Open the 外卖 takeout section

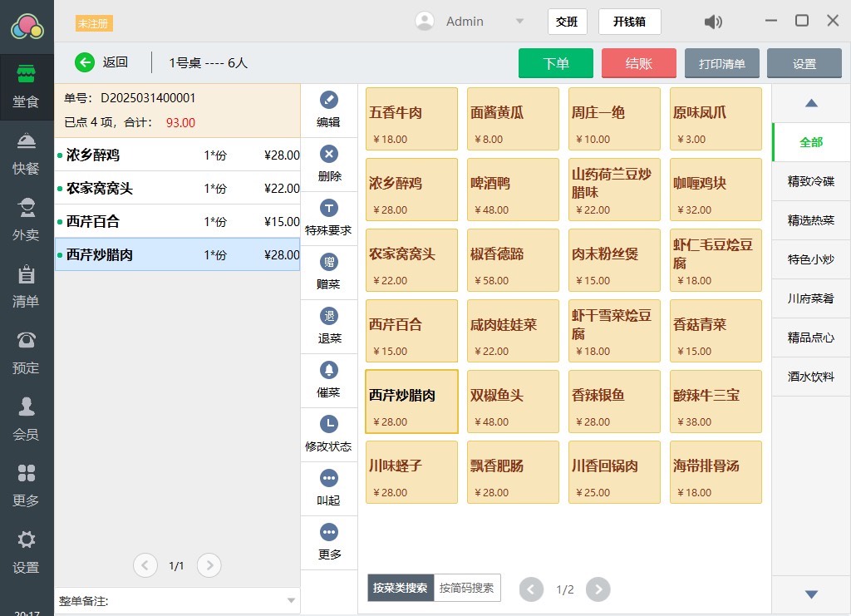coord(26,220)
